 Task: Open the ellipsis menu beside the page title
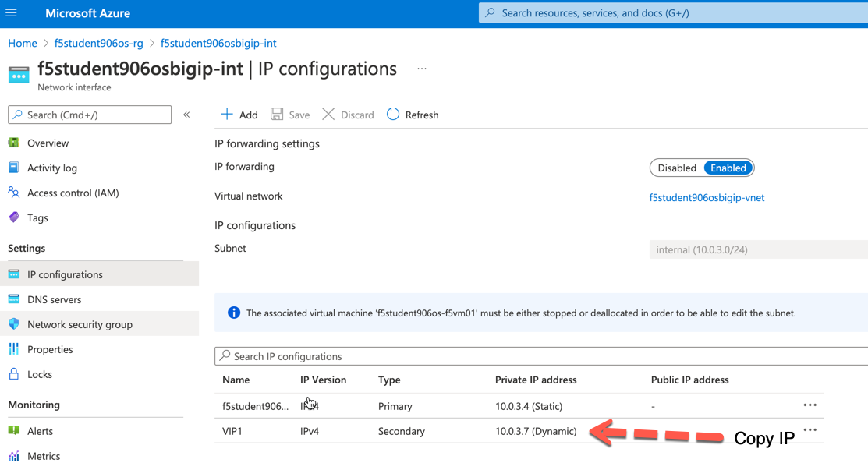click(422, 69)
